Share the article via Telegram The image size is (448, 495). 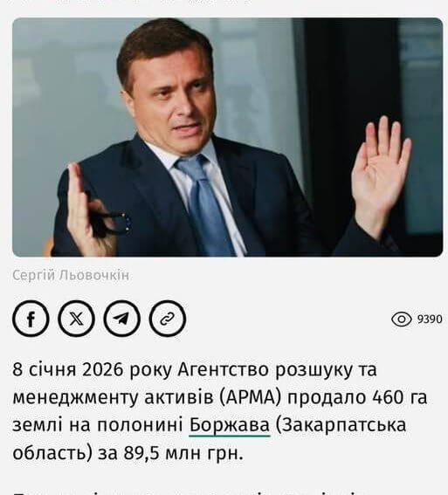(122, 319)
